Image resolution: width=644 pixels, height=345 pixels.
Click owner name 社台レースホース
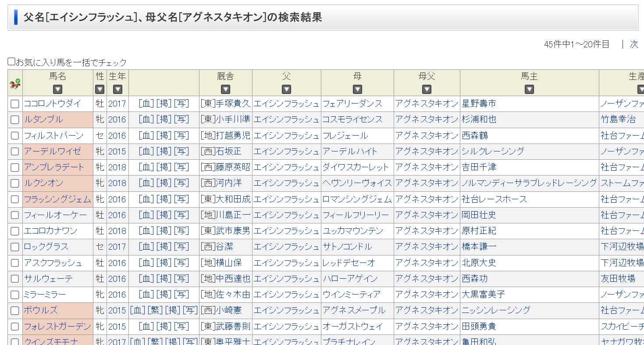coord(494,199)
